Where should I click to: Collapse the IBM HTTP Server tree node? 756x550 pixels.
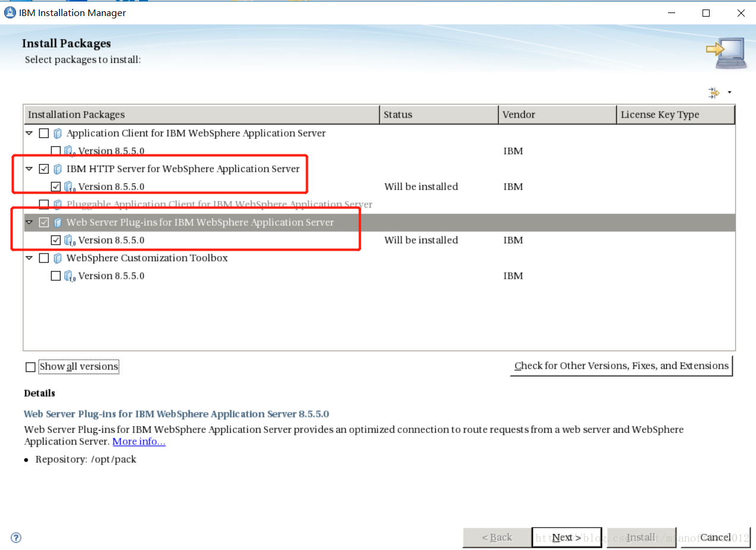click(x=29, y=169)
